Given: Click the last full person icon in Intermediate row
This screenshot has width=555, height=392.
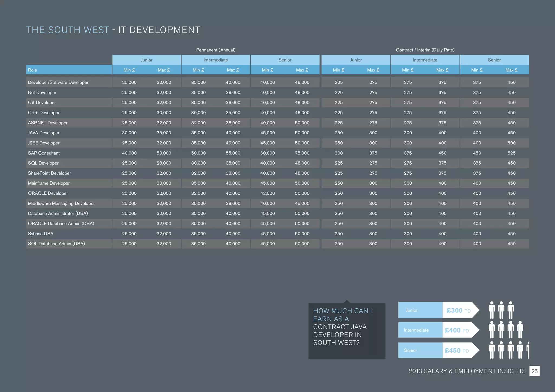Looking at the screenshot, I should [520, 330].
